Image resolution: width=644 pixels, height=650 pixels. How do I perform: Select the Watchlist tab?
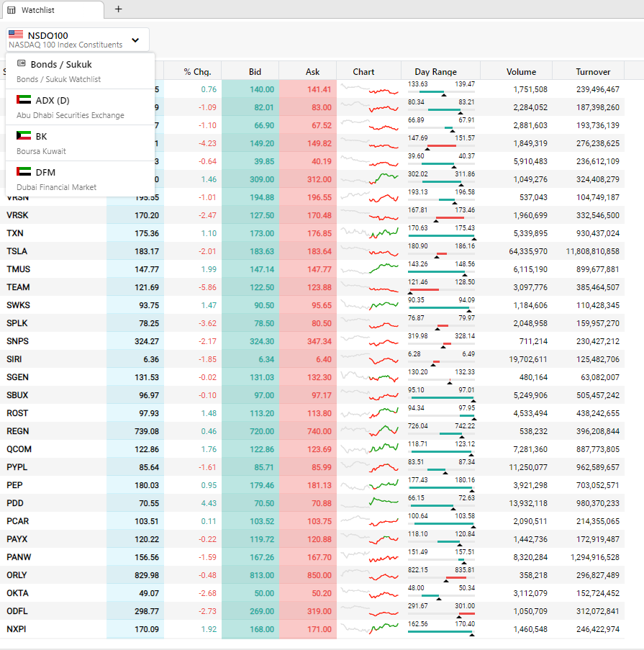click(x=53, y=10)
